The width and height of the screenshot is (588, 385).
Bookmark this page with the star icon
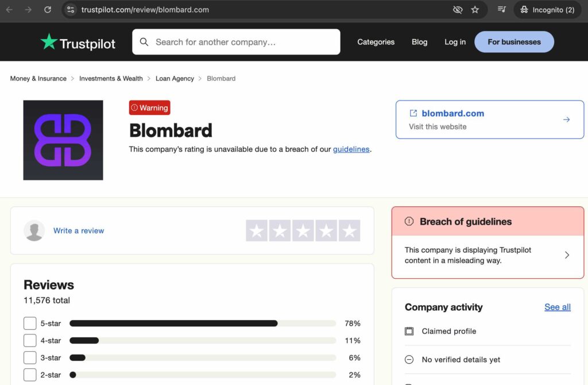(x=474, y=9)
